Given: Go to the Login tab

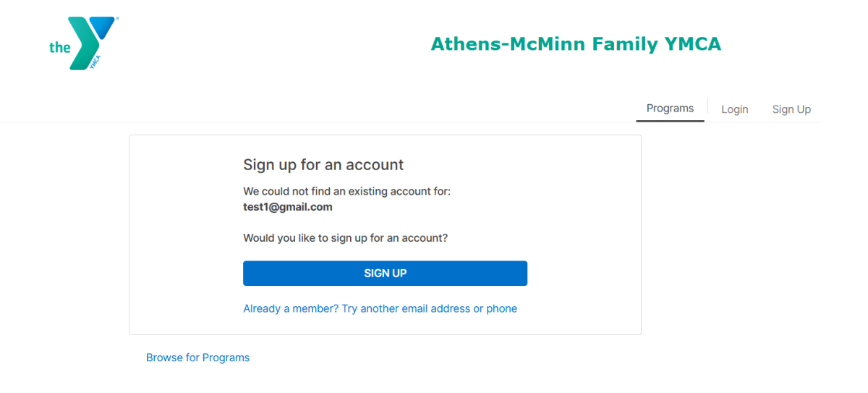Looking at the screenshot, I should click(x=734, y=109).
